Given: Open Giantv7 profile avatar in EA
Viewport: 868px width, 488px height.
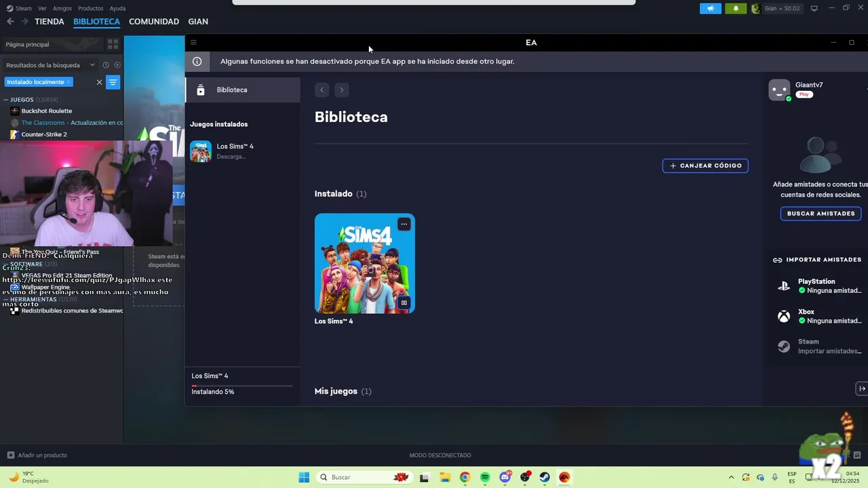Looking at the screenshot, I should [779, 89].
